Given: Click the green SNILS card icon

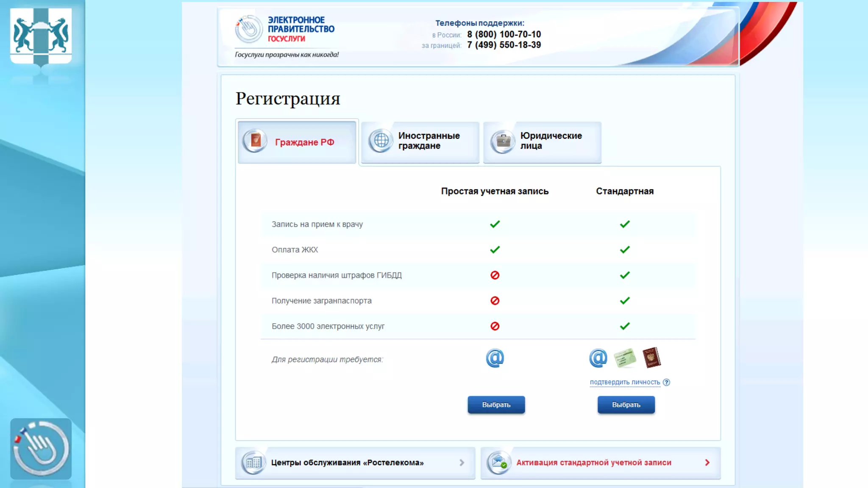Looking at the screenshot, I should point(625,358).
